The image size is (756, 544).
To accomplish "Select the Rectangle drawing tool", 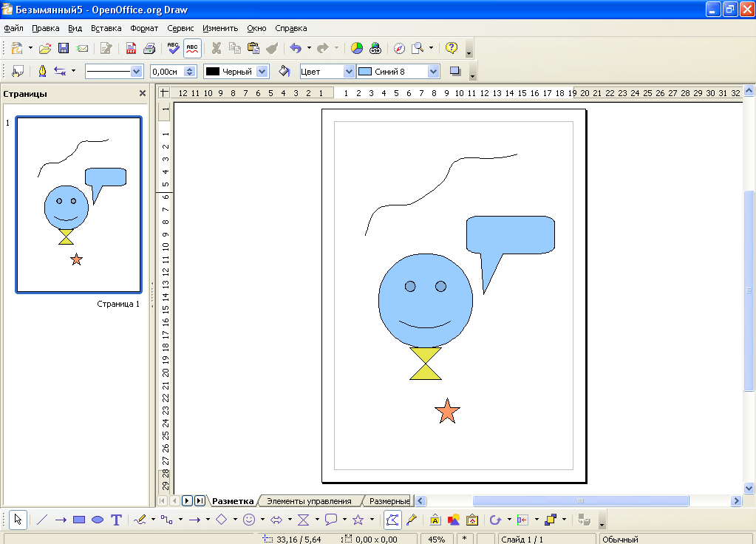I will (79, 520).
